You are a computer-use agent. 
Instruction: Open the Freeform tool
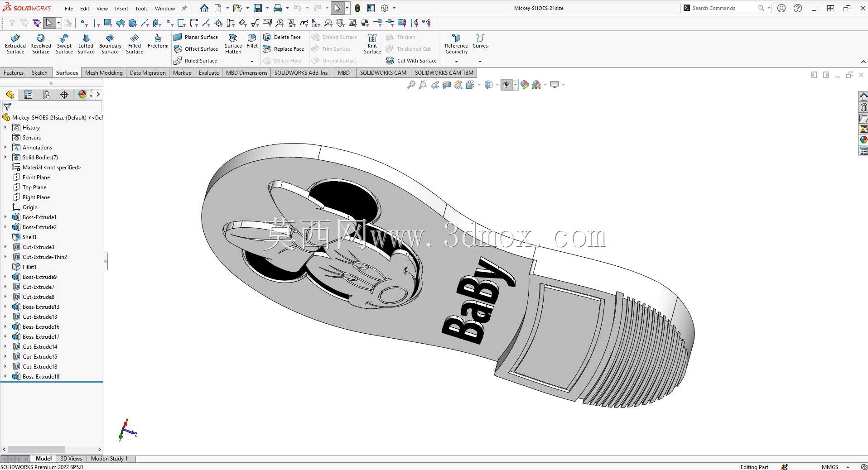click(158, 41)
